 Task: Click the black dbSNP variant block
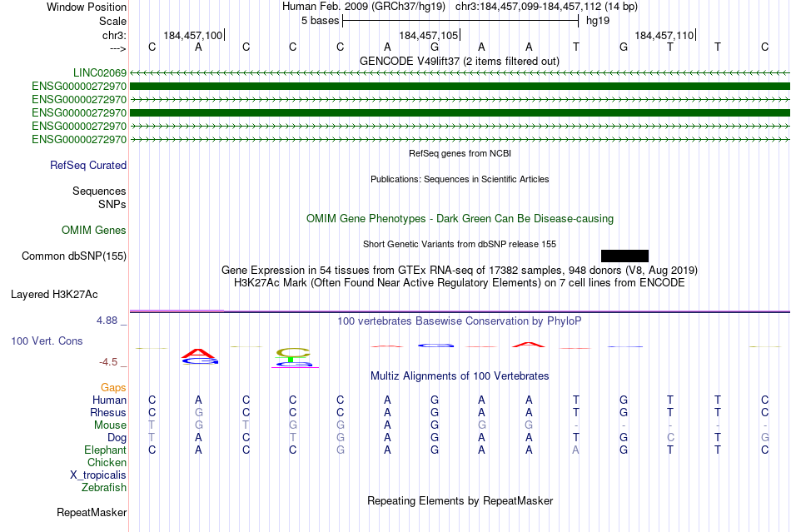tap(624, 256)
